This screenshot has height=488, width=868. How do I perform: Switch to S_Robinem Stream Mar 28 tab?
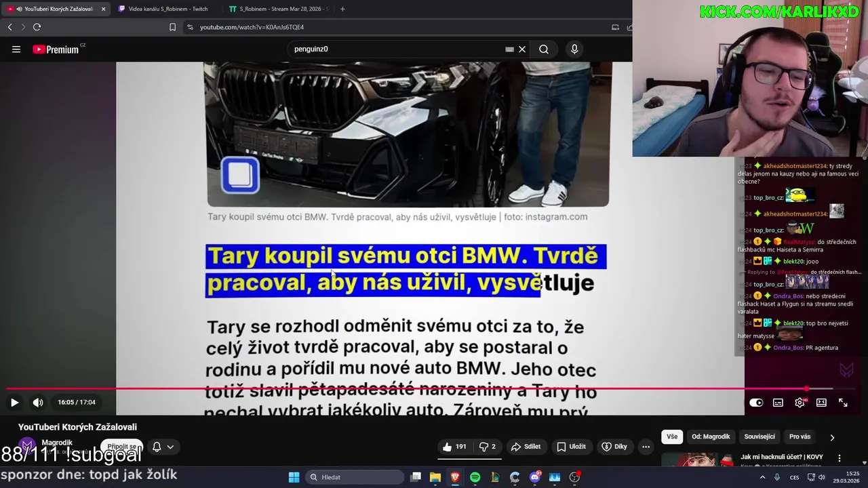[278, 9]
